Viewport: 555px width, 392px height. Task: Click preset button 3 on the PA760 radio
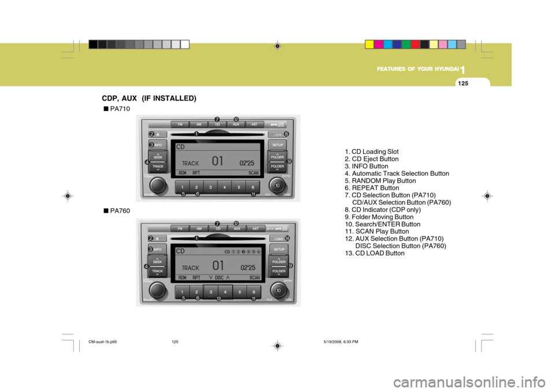coord(211,292)
